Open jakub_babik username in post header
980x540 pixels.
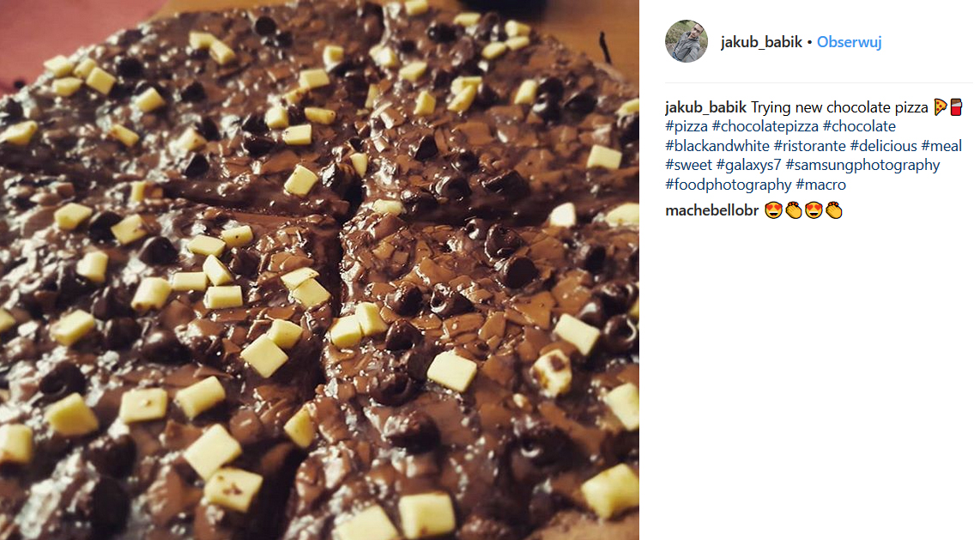tap(760, 42)
